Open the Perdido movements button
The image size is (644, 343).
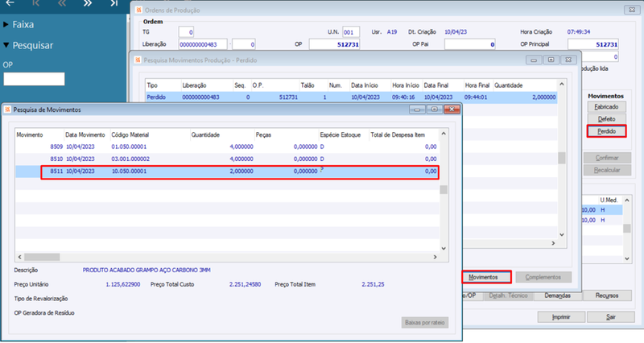(606, 131)
